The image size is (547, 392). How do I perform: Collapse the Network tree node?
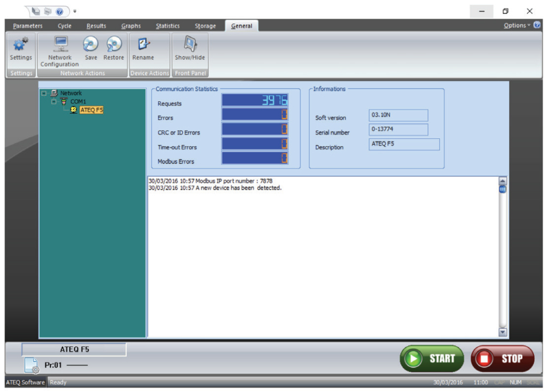pyautogui.click(x=45, y=93)
